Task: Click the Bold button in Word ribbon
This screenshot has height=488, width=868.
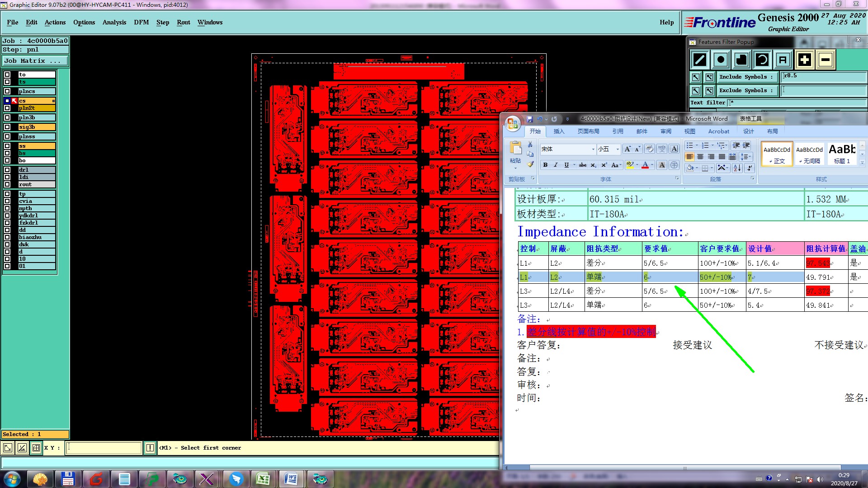Action: point(545,165)
